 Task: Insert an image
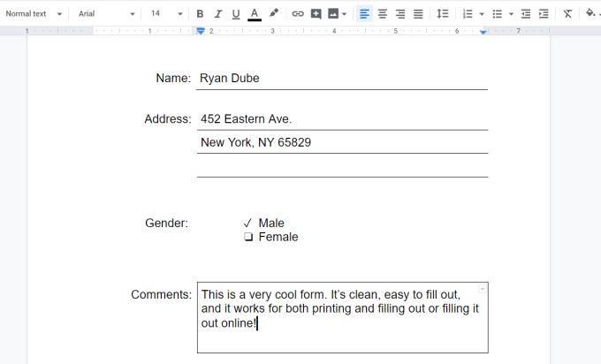333,14
